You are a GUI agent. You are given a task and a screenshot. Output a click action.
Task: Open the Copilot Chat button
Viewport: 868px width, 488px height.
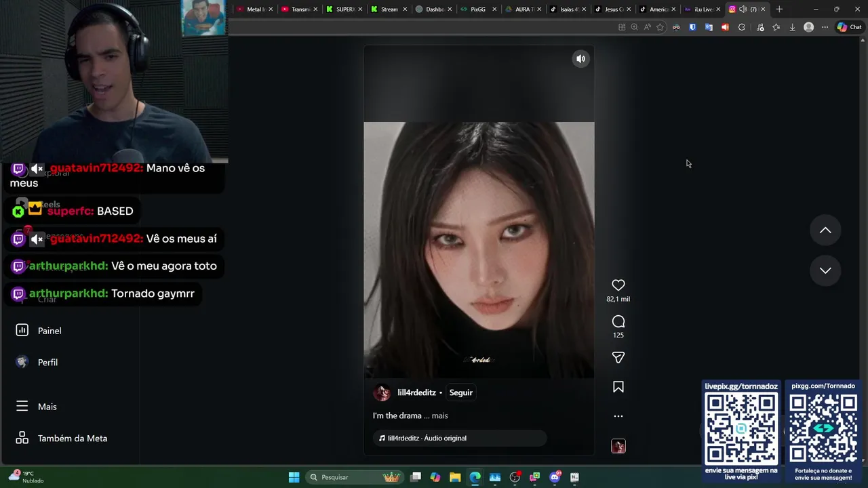pos(849,27)
